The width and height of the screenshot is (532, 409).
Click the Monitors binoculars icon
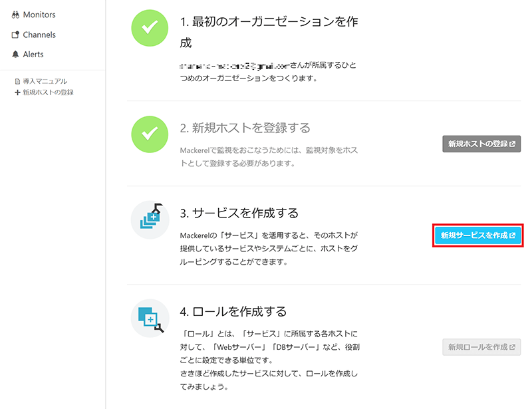(15, 15)
